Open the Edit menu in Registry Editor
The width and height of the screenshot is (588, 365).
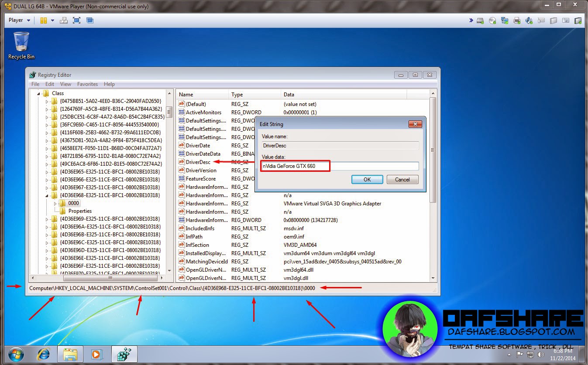[x=50, y=84]
